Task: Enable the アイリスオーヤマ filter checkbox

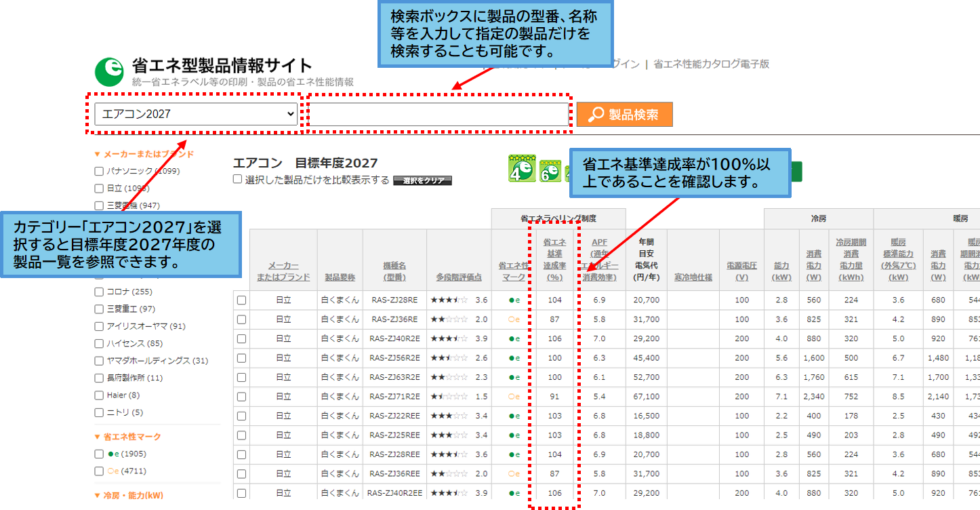Action: pyautogui.click(x=99, y=327)
